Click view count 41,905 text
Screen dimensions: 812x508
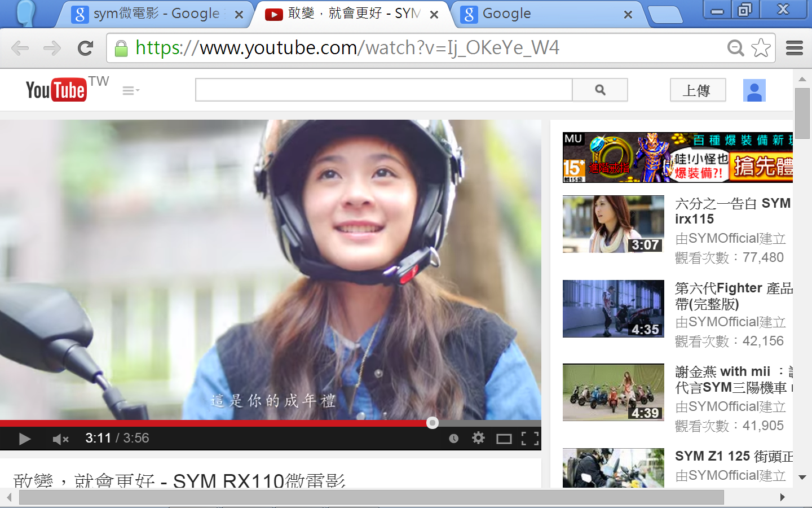[729, 426]
